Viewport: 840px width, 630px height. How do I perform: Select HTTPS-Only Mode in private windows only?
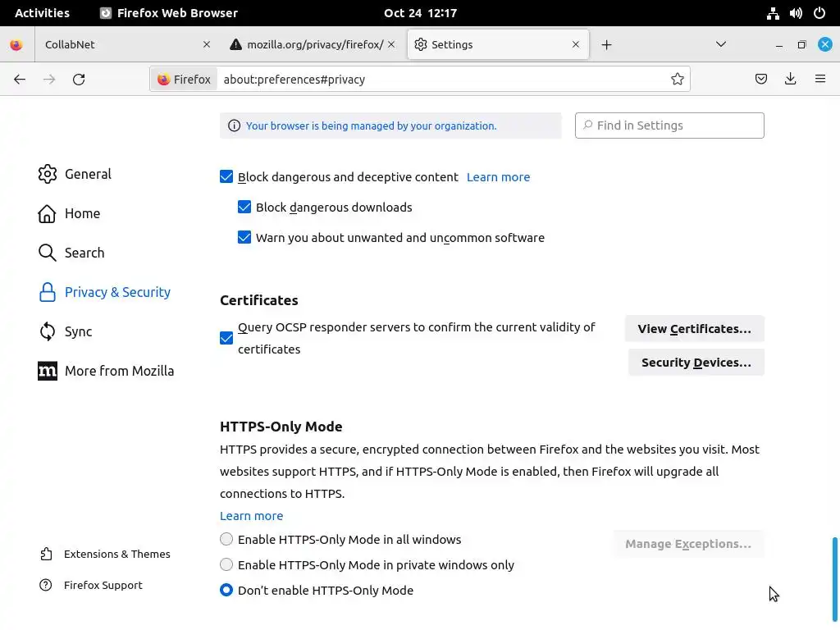pyautogui.click(x=226, y=565)
